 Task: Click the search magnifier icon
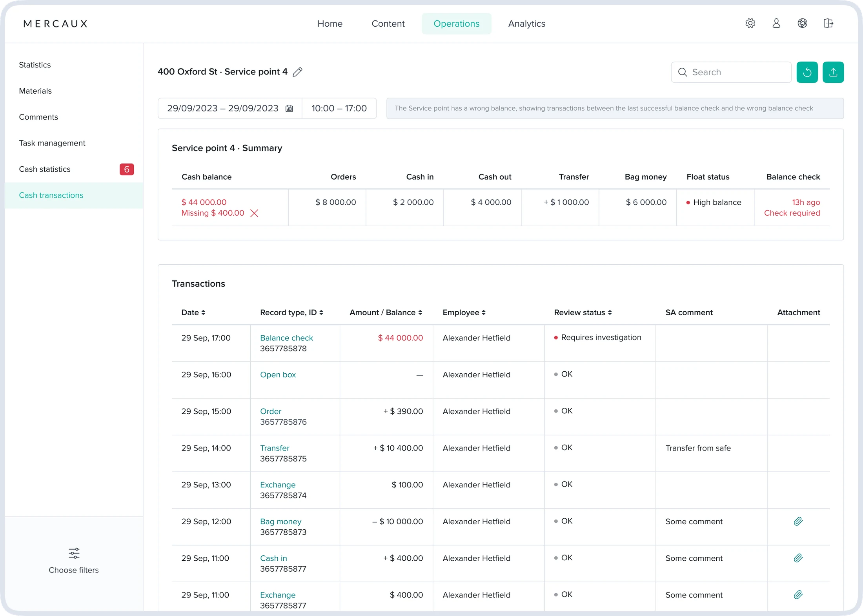[683, 72]
